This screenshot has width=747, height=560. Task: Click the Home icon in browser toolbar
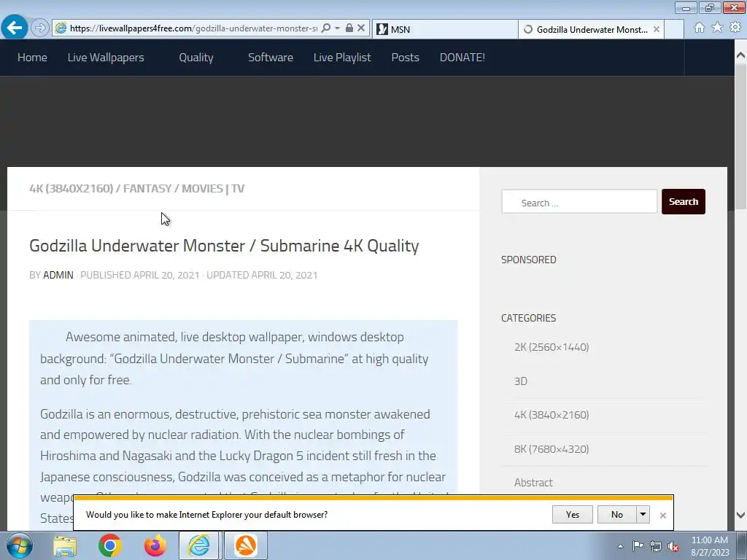[700, 28]
